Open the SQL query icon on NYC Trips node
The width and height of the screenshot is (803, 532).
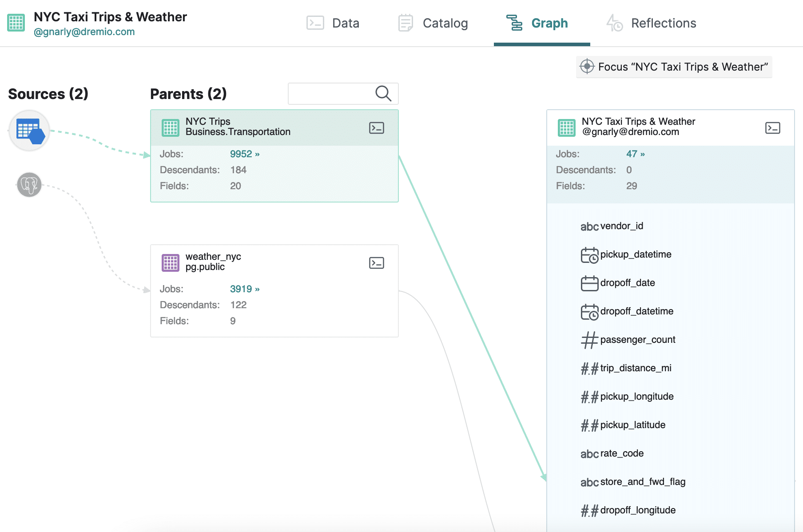pos(376,128)
